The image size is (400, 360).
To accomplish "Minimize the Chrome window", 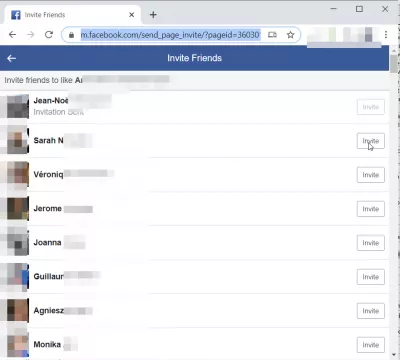I will 334,9.
